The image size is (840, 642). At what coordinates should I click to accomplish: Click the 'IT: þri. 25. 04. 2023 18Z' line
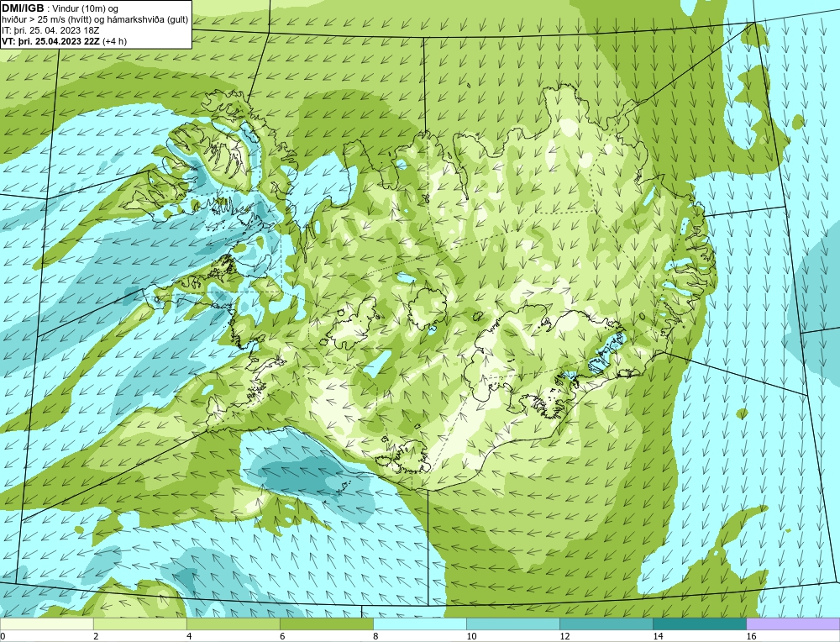tap(50, 30)
